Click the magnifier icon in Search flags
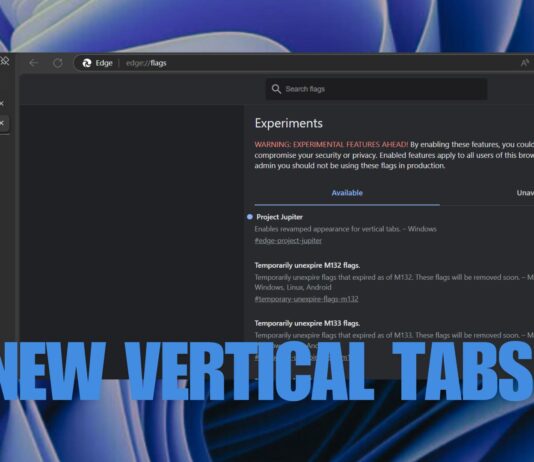The height and width of the screenshot is (462, 534). (276, 89)
